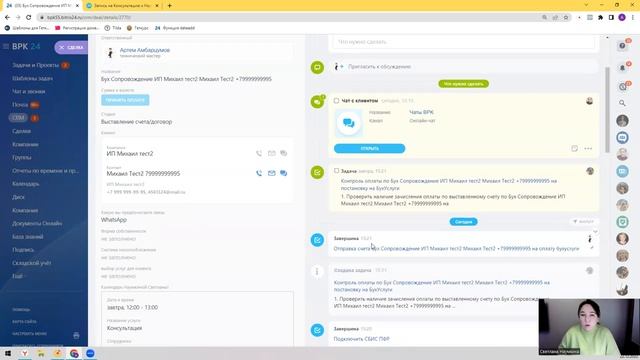Click Карта сайта link in the sidebar
This screenshot has width=640, height=360.
point(24,321)
